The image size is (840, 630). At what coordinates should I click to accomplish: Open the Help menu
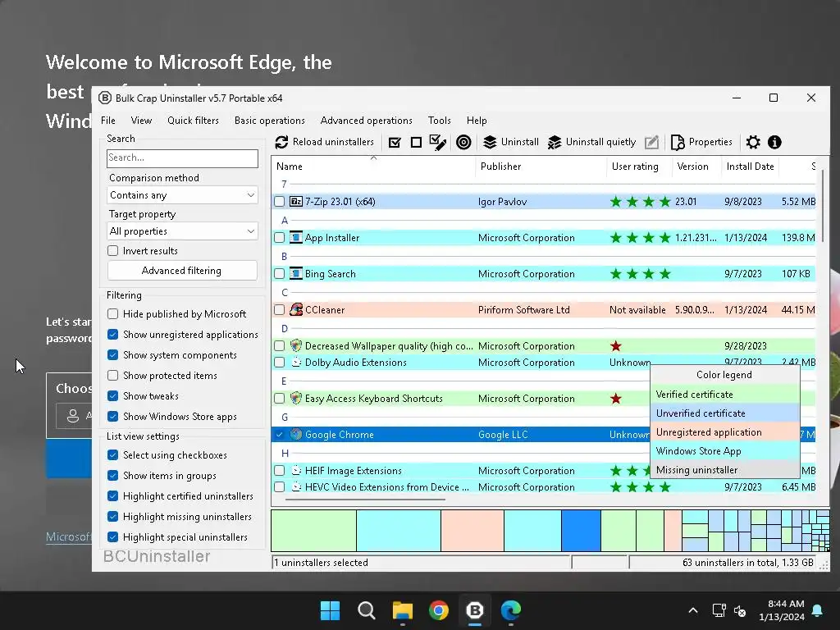pos(477,121)
